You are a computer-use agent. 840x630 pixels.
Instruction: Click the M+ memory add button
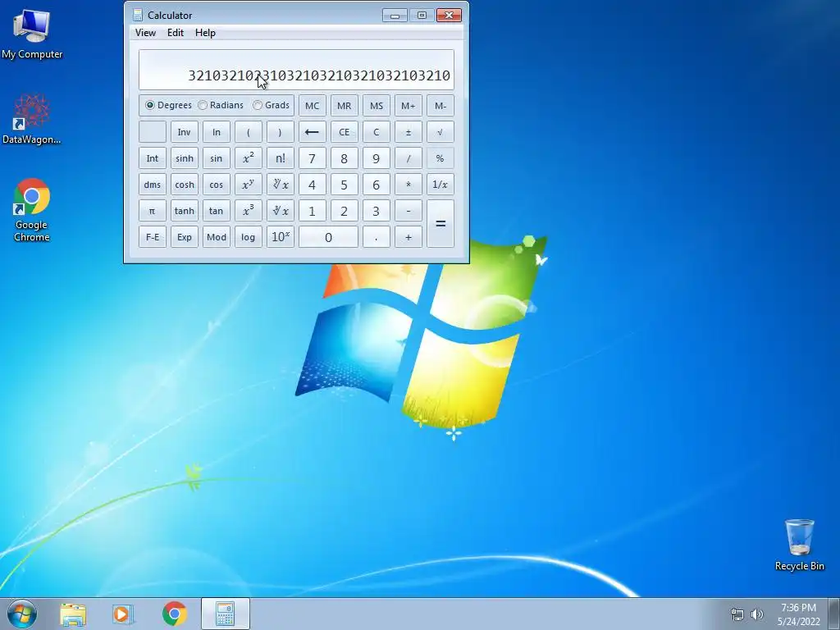[x=409, y=106]
